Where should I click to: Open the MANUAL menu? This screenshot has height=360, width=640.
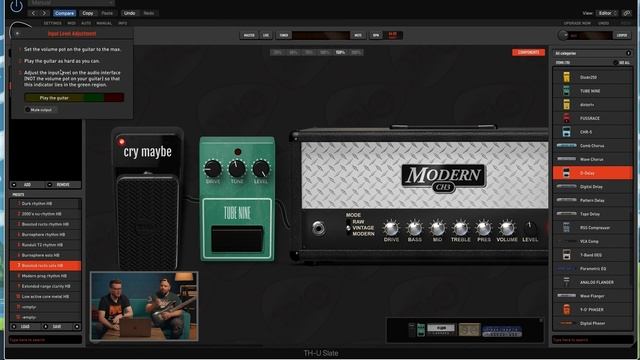[x=104, y=23]
